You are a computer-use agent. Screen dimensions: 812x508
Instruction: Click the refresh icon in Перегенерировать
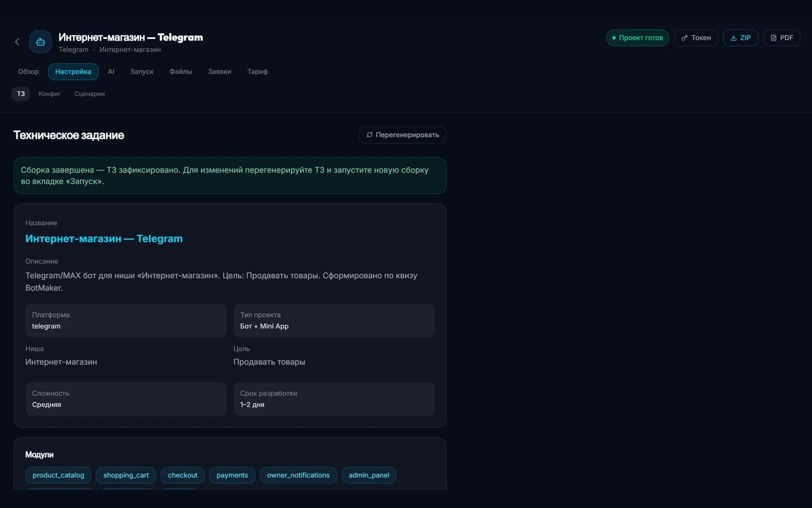point(369,135)
